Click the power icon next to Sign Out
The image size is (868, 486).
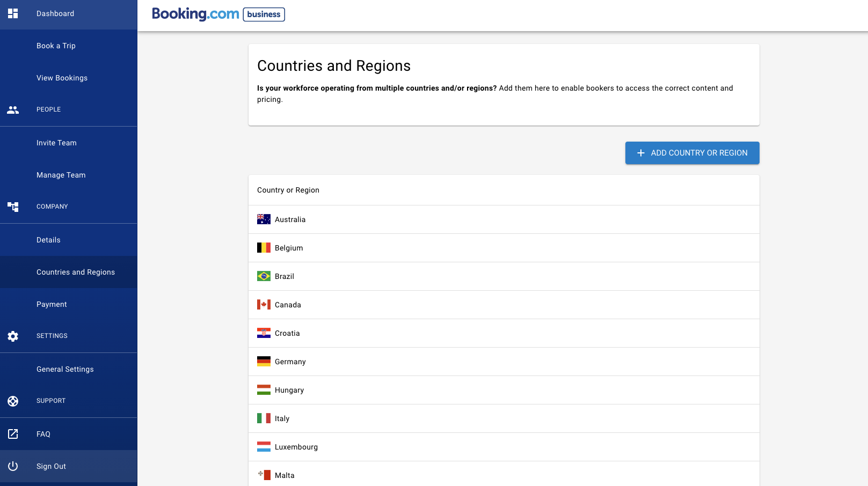click(13, 466)
